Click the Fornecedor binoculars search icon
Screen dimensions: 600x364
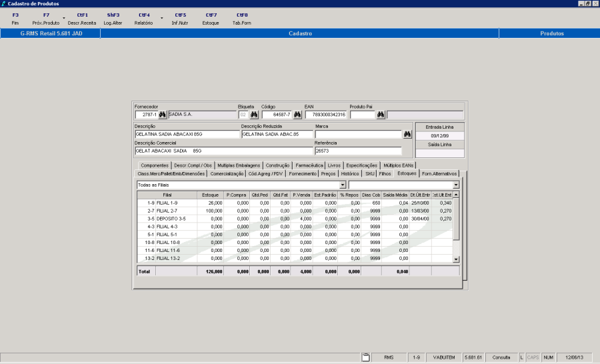(x=162, y=115)
